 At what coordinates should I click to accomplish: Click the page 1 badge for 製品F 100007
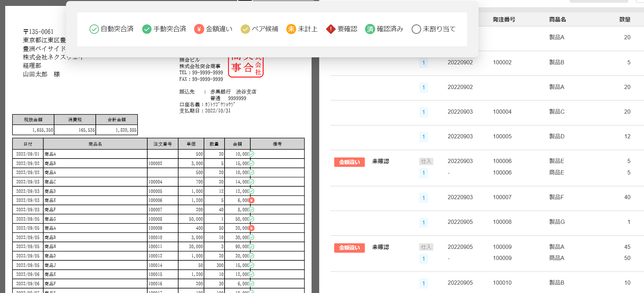424,198
